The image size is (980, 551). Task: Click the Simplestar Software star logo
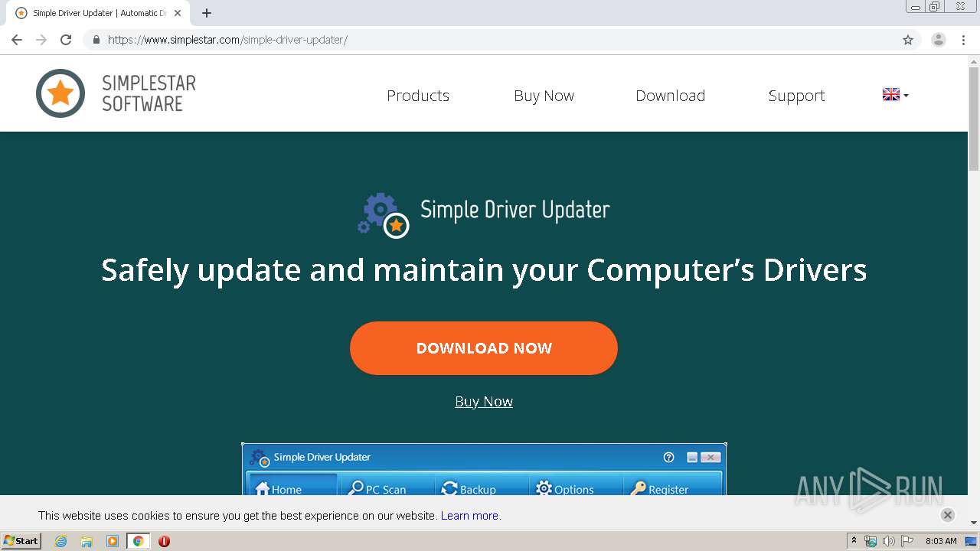[60, 93]
